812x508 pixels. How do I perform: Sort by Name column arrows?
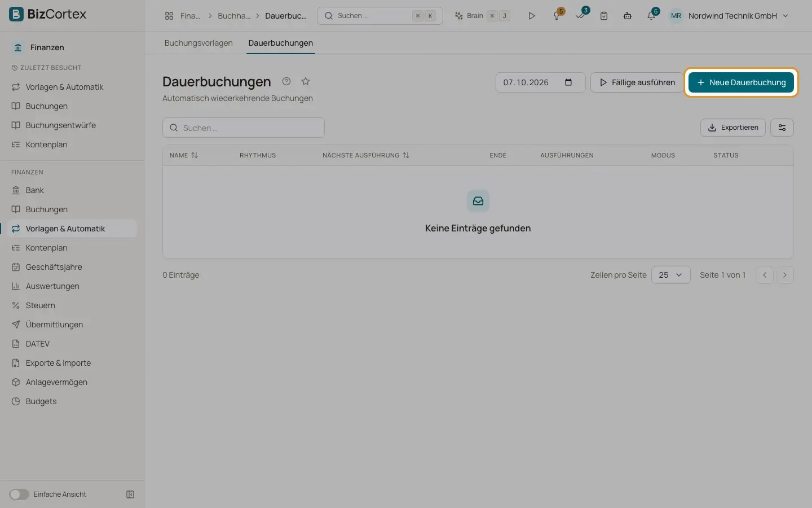pyautogui.click(x=195, y=155)
